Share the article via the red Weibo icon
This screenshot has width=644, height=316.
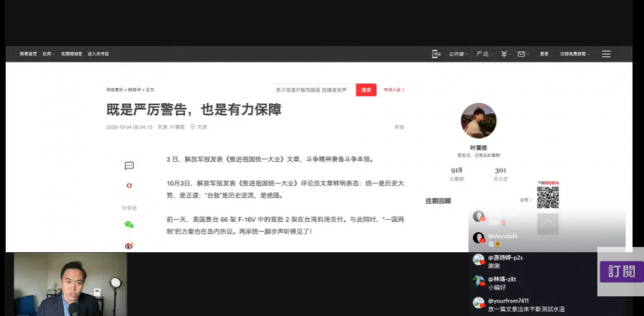(x=129, y=246)
